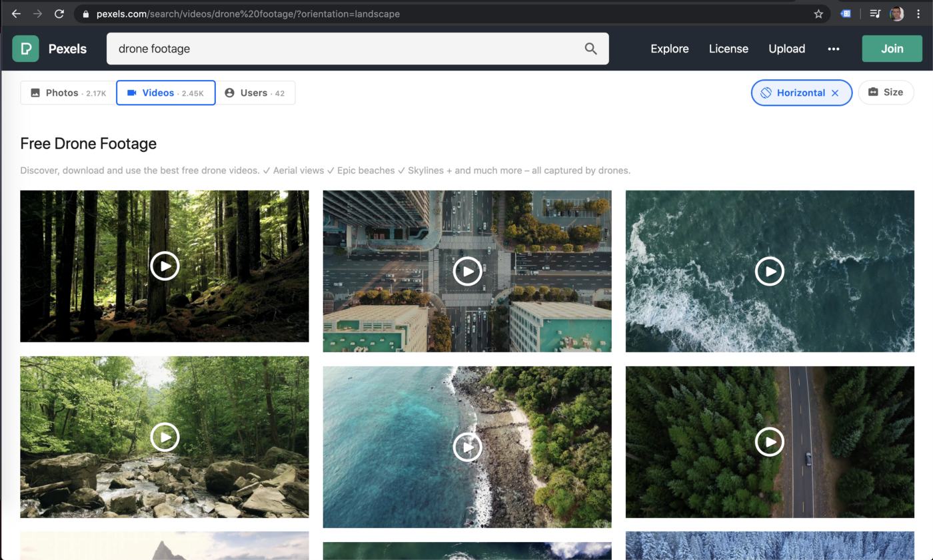Play the forest trees video
This screenshot has width=933, height=560.
(165, 266)
